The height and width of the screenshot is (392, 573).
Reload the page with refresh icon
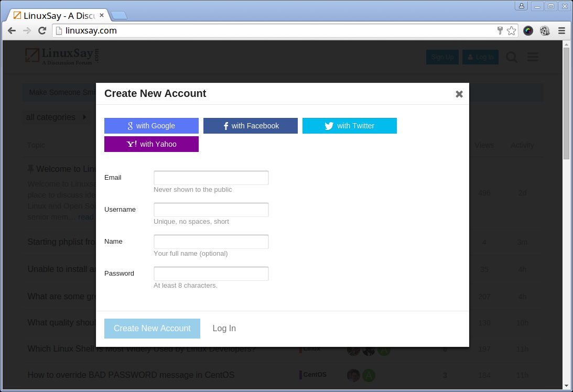point(42,31)
